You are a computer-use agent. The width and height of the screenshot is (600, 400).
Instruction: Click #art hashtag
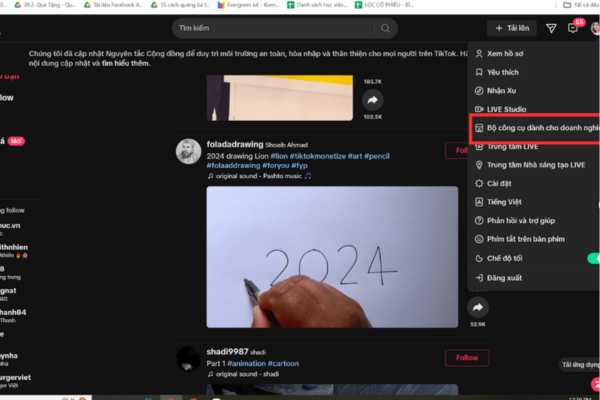tap(355, 156)
